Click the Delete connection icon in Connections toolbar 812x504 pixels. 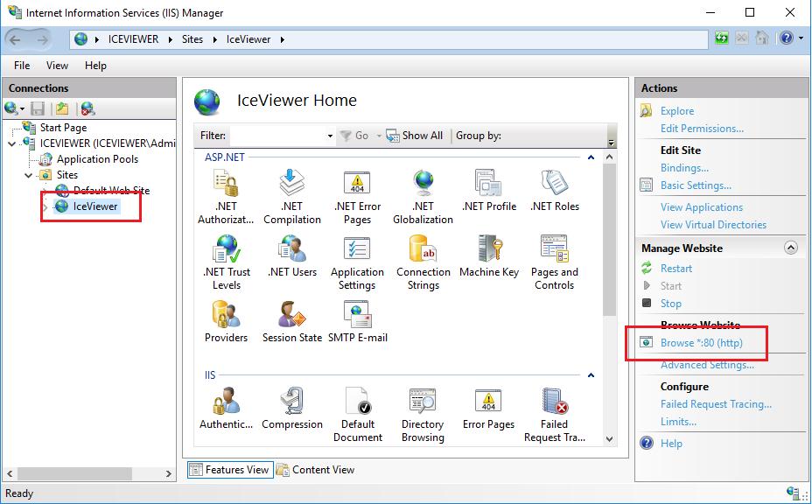(87, 108)
